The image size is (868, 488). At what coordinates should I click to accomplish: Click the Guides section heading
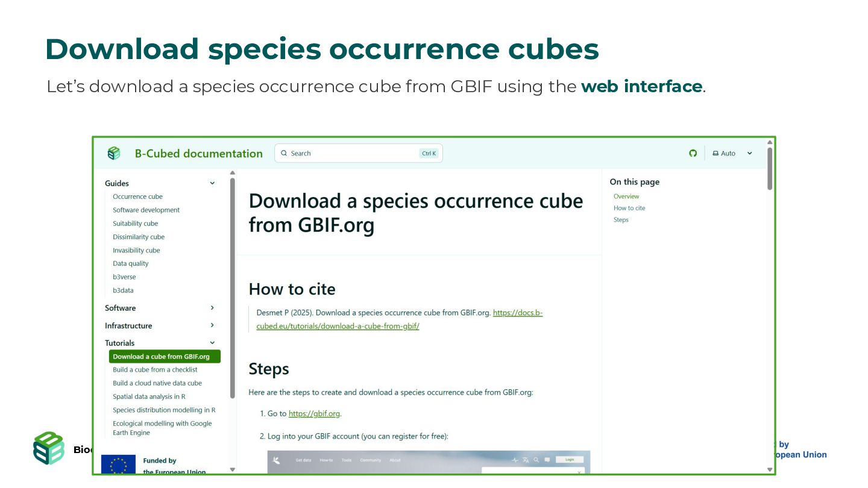[x=117, y=183]
